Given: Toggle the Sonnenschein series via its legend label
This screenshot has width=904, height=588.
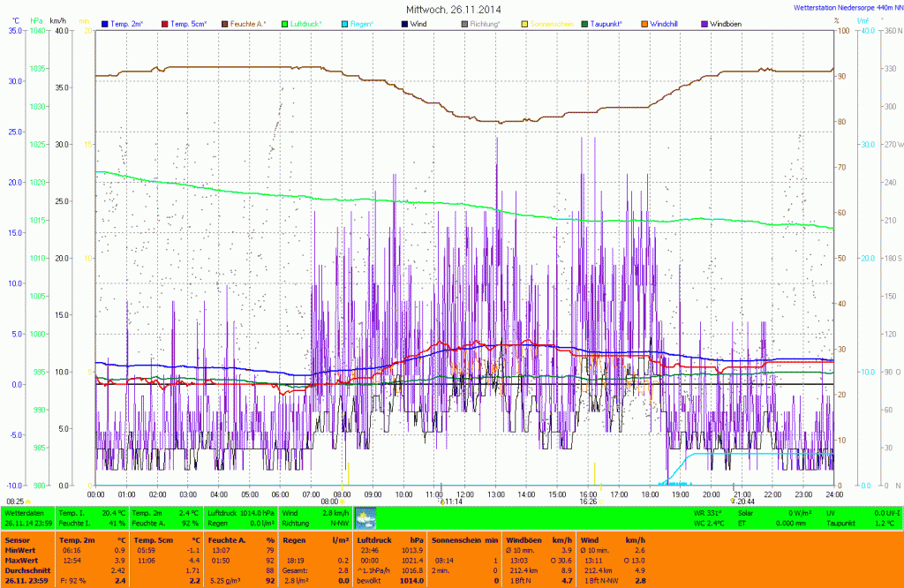Looking at the screenshot, I should 552,23.
